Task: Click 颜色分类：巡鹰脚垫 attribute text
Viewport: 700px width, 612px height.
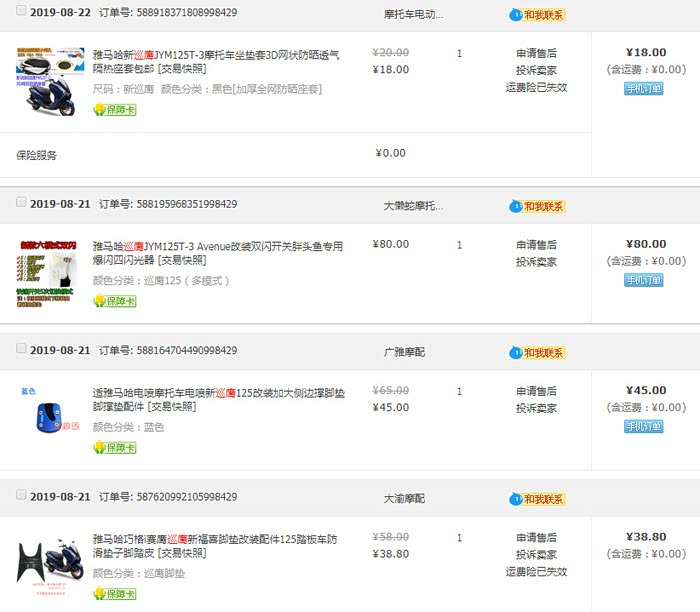Action: (x=139, y=574)
